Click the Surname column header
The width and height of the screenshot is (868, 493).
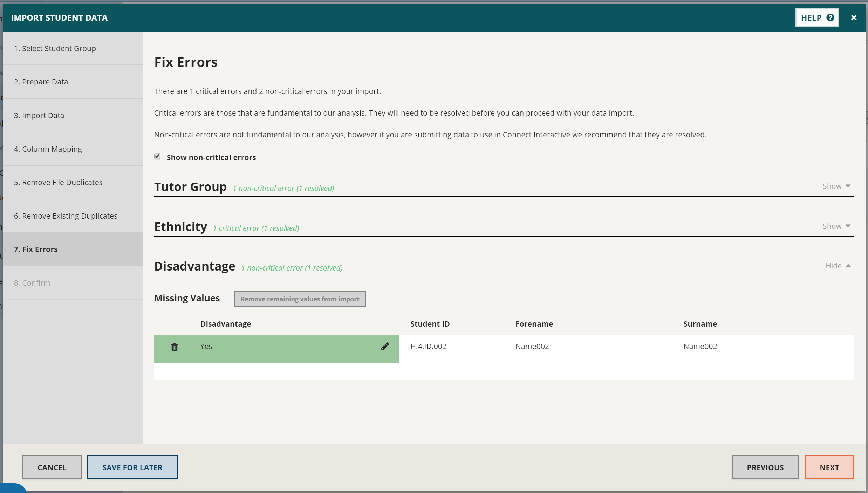[x=700, y=324]
